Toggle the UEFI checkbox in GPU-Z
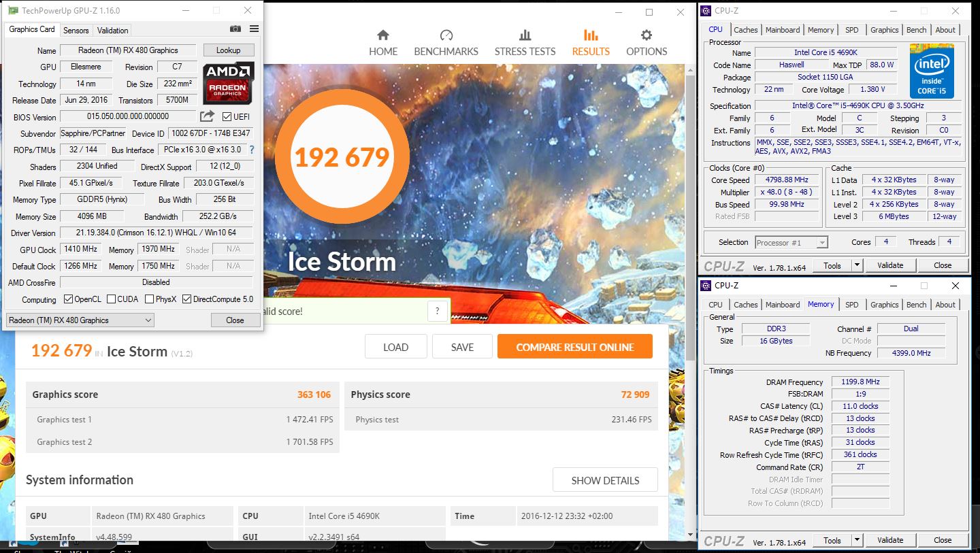The width and height of the screenshot is (980, 553). pos(227,117)
